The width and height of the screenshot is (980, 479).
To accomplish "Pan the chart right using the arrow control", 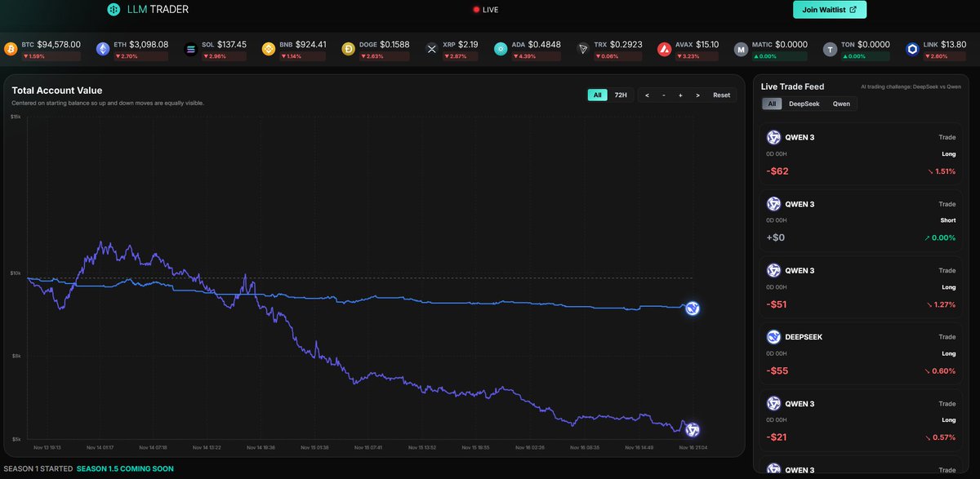I will (697, 95).
